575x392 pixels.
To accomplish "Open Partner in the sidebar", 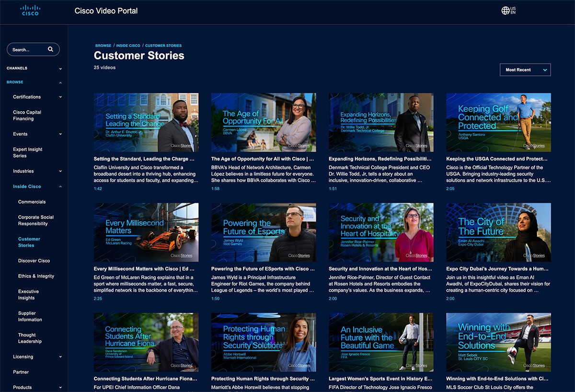I will click(21, 372).
